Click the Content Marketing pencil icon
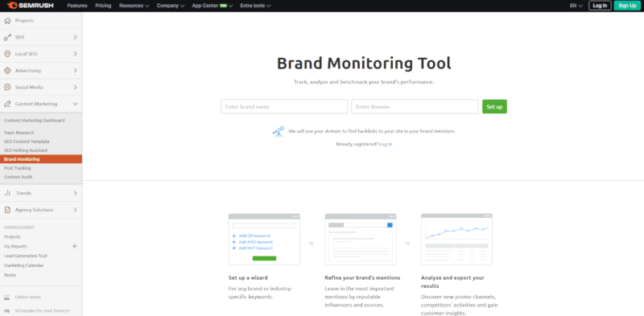This screenshot has width=644, height=316. coord(7,105)
